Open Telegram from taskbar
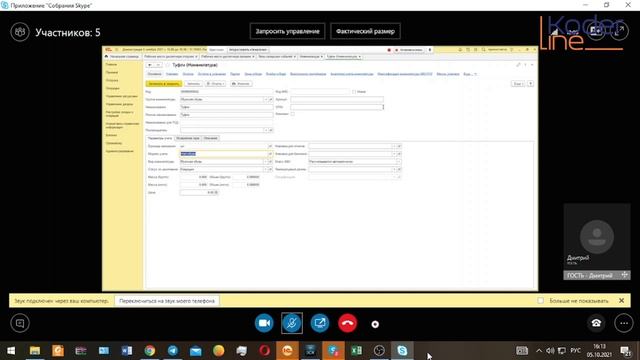640x360 pixels. click(173, 351)
